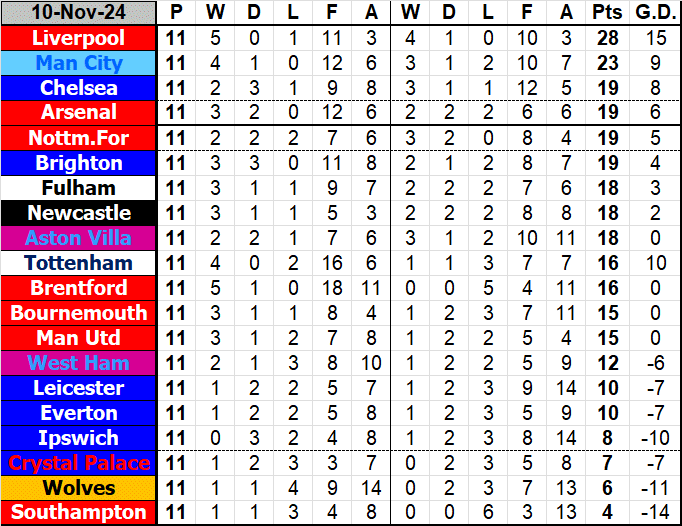Select the Tottenham team name

pyautogui.click(x=79, y=263)
